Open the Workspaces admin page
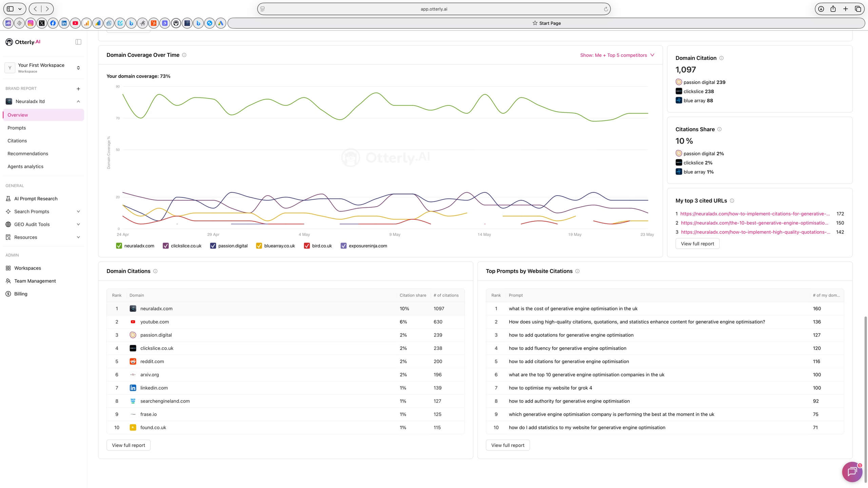868x488 pixels. pyautogui.click(x=27, y=268)
